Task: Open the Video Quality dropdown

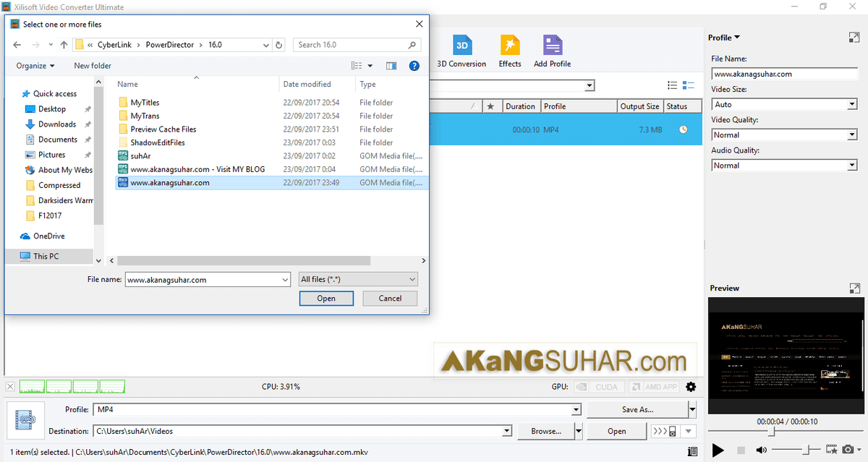Action: coord(852,135)
